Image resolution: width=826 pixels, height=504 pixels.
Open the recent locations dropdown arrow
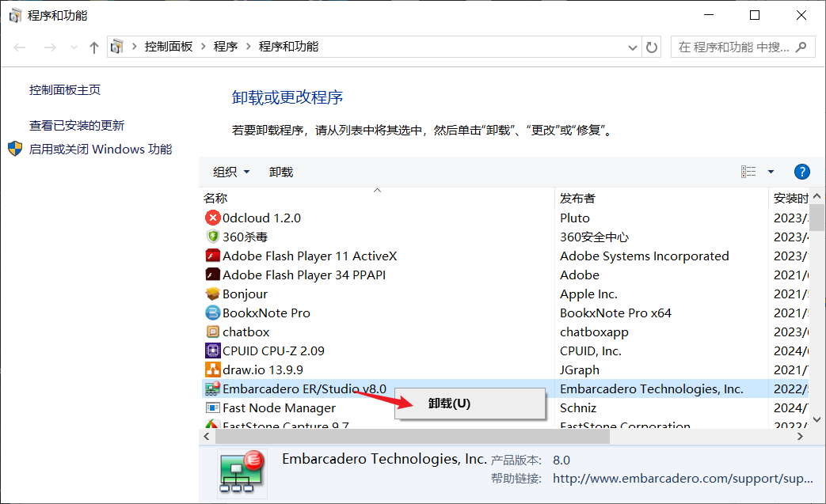[74, 47]
